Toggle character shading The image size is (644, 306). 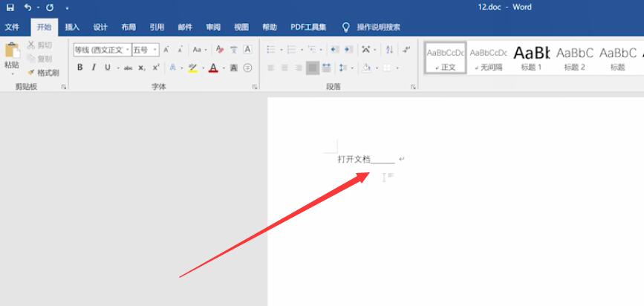click(x=234, y=68)
